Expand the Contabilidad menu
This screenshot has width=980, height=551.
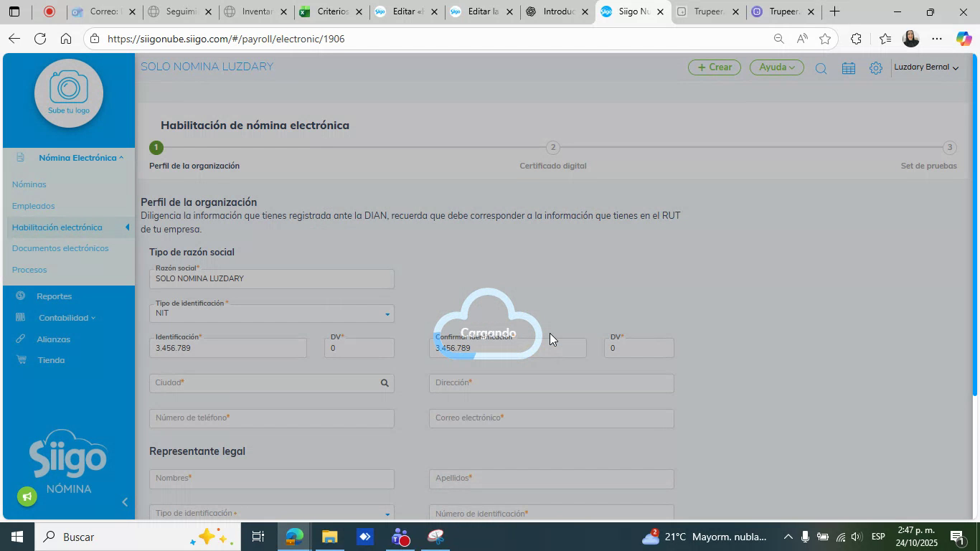click(x=67, y=318)
